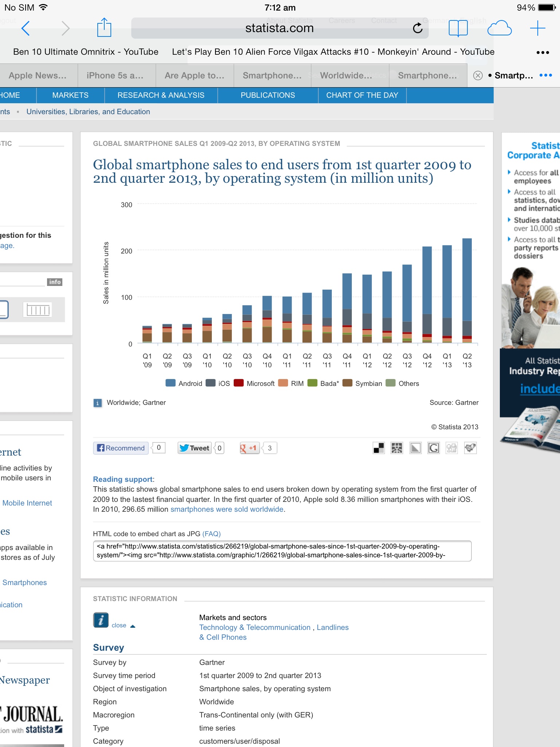Select the HTML embed code box
This screenshot has height=747, width=560.
click(282, 551)
